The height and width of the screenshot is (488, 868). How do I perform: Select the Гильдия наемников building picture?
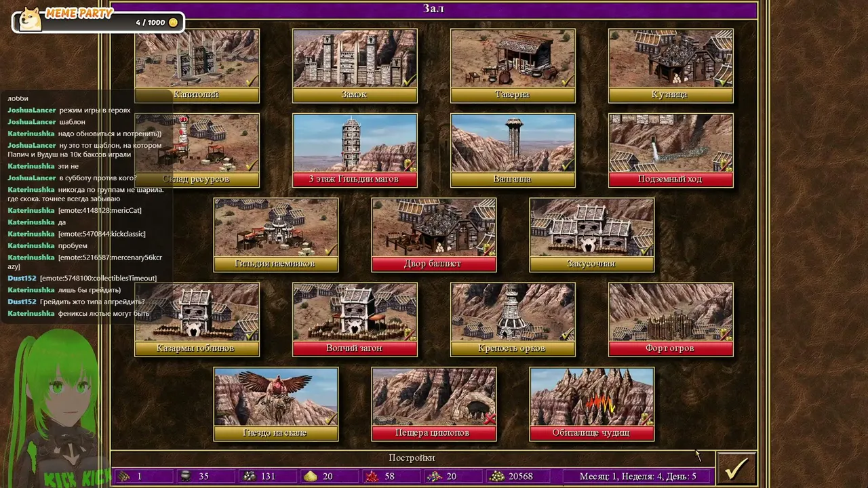point(276,228)
